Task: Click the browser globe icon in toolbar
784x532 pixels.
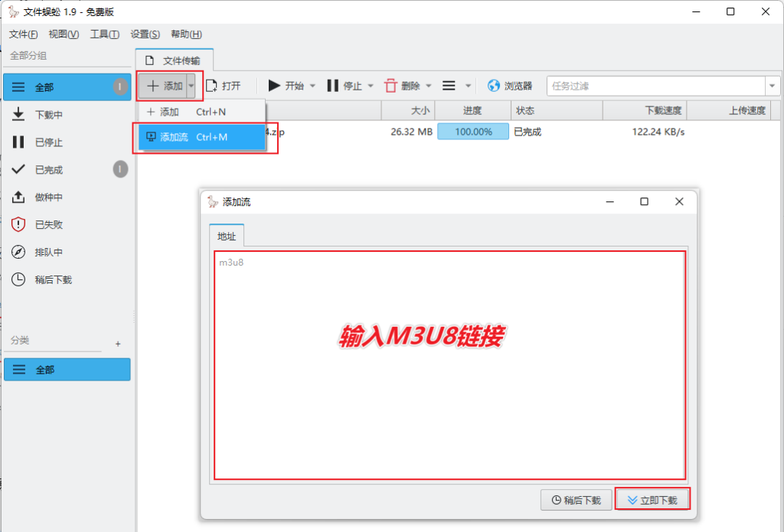Action: (x=493, y=86)
